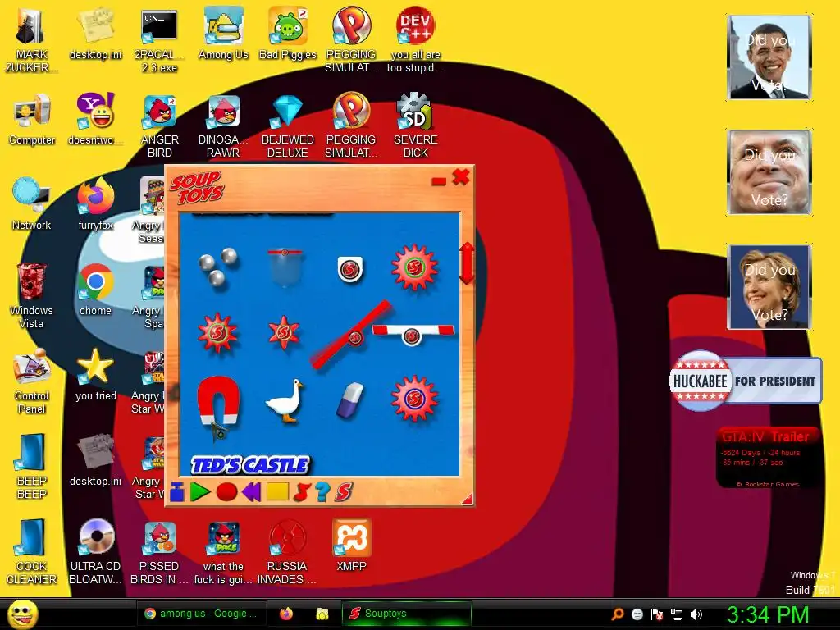Open the XMPP orange icon
Image resolution: width=840 pixels, height=630 pixels.
351,546
